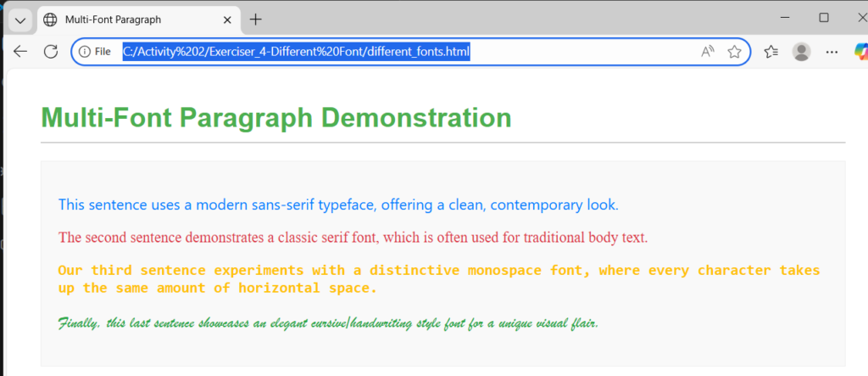Open the tab actions menu chevron
The width and height of the screenshot is (868, 376).
pyautogui.click(x=21, y=19)
